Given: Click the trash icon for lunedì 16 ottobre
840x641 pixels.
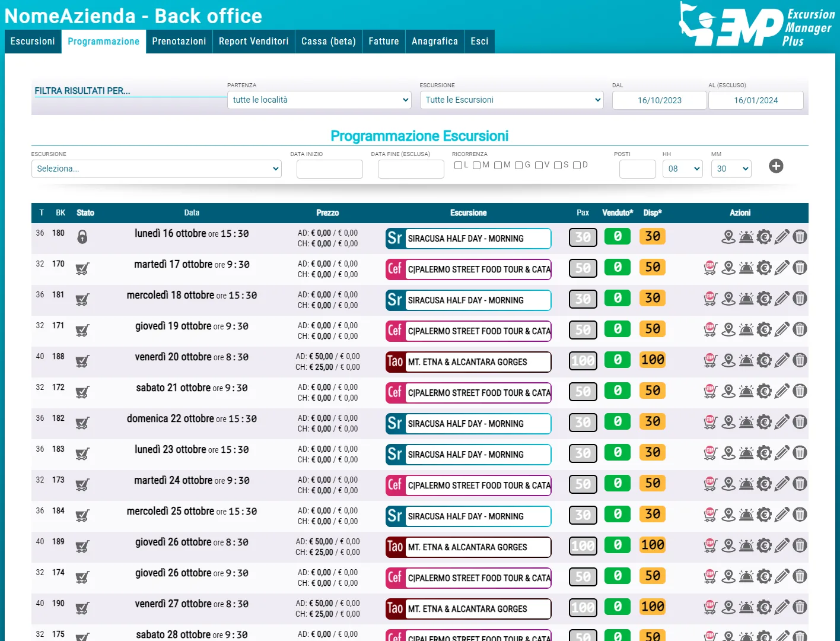Looking at the screenshot, I should coord(800,237).
